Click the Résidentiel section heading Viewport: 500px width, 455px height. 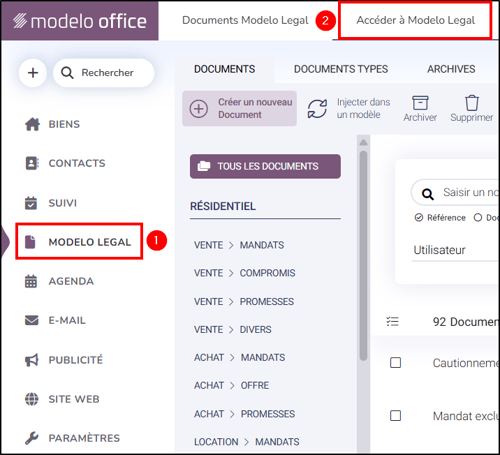pos(223,206)
